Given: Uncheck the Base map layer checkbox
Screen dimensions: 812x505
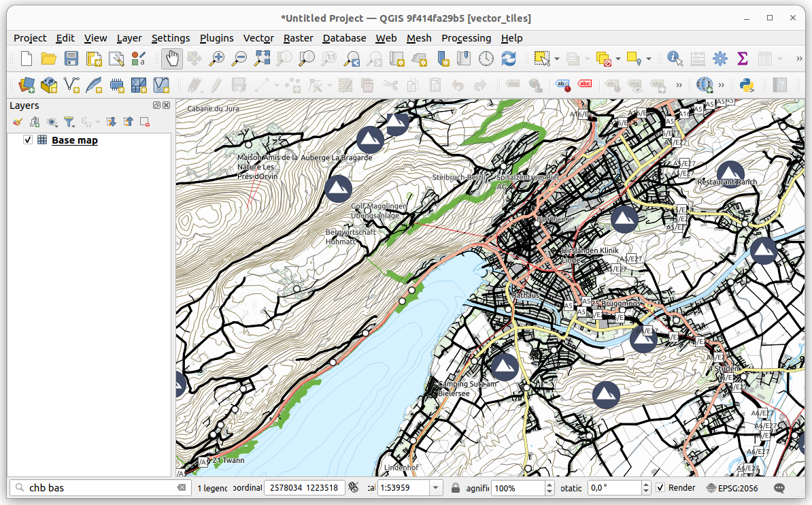Looking at the screenshot, I should coord(28,140).
